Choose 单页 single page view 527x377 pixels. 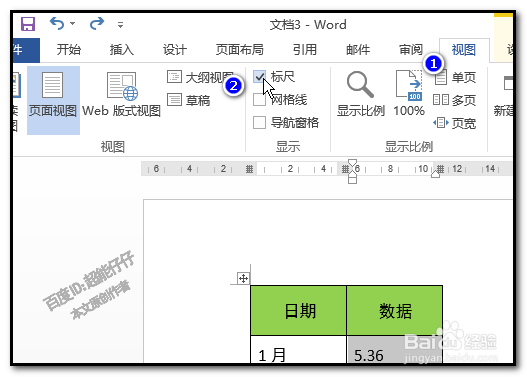[x=455, y=77]
